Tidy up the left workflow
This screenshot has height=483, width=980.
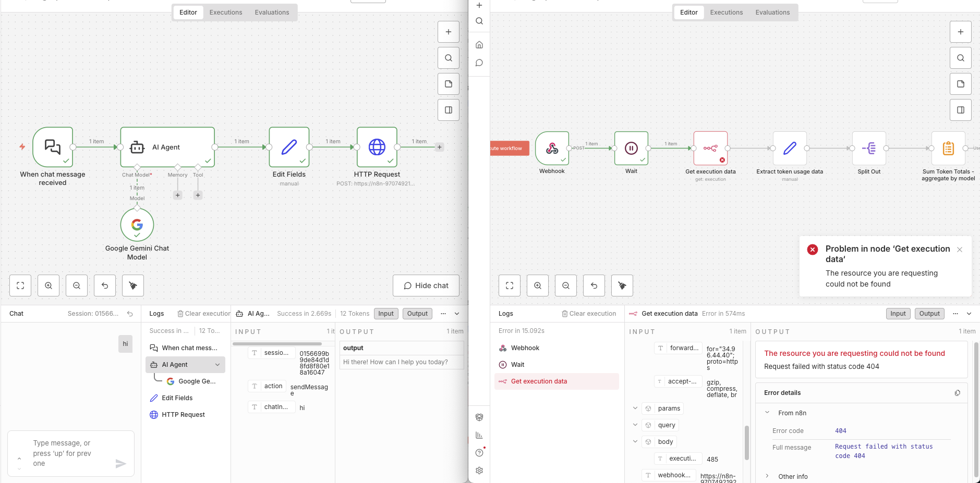click(x=133, y=286)
